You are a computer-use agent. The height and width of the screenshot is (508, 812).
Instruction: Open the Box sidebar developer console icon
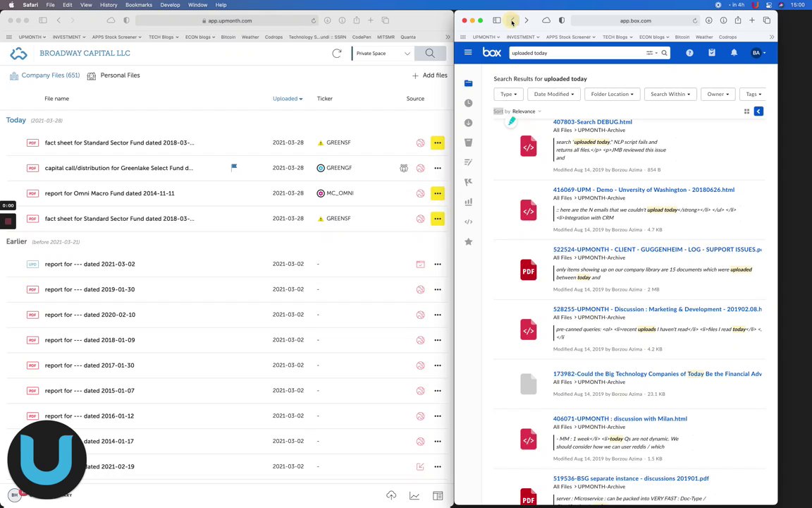469,222
